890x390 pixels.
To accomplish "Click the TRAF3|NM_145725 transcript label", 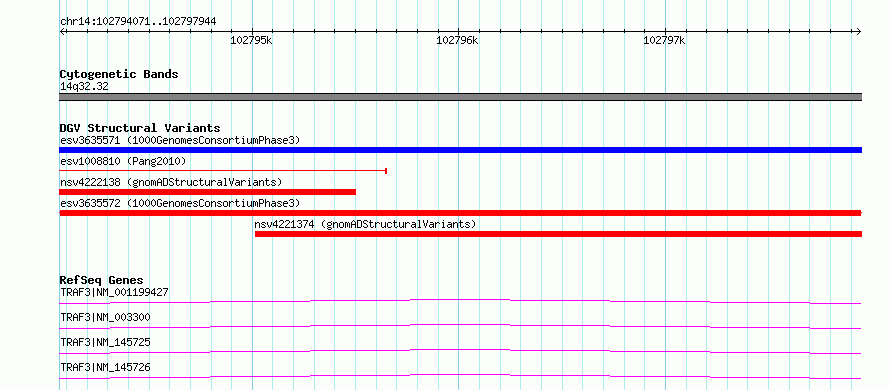I will (x=105, y=343).
